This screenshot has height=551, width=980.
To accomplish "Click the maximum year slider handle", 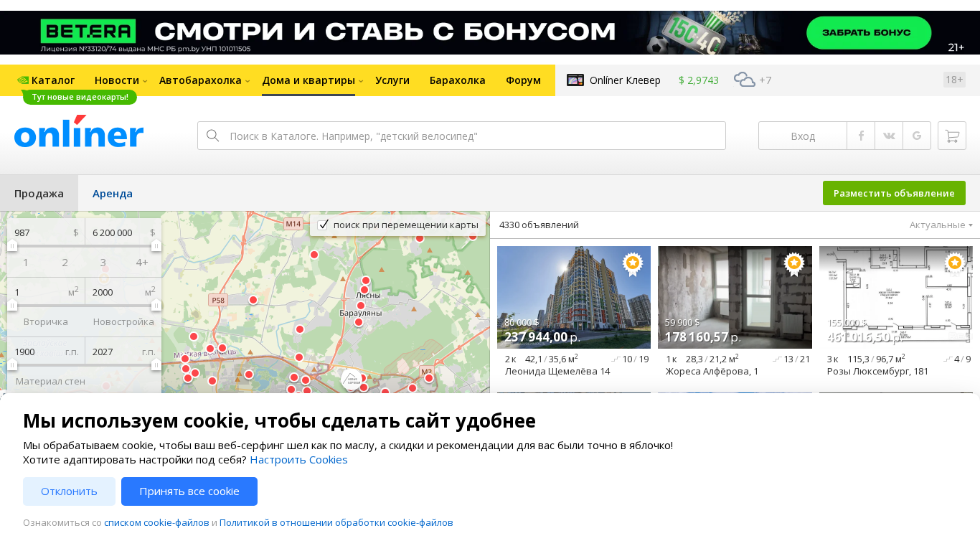I will [156, 365].
